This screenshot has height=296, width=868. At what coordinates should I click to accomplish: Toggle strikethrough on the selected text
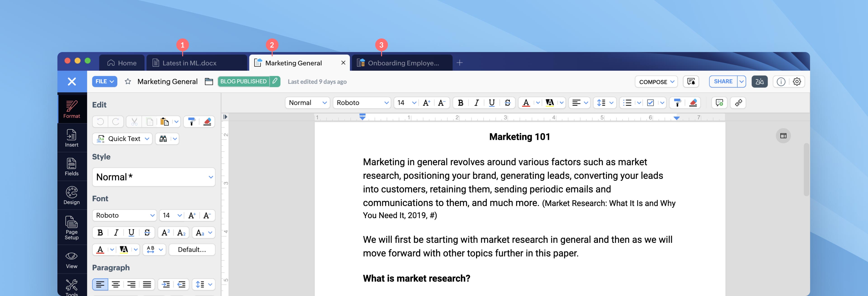[507, 103]
